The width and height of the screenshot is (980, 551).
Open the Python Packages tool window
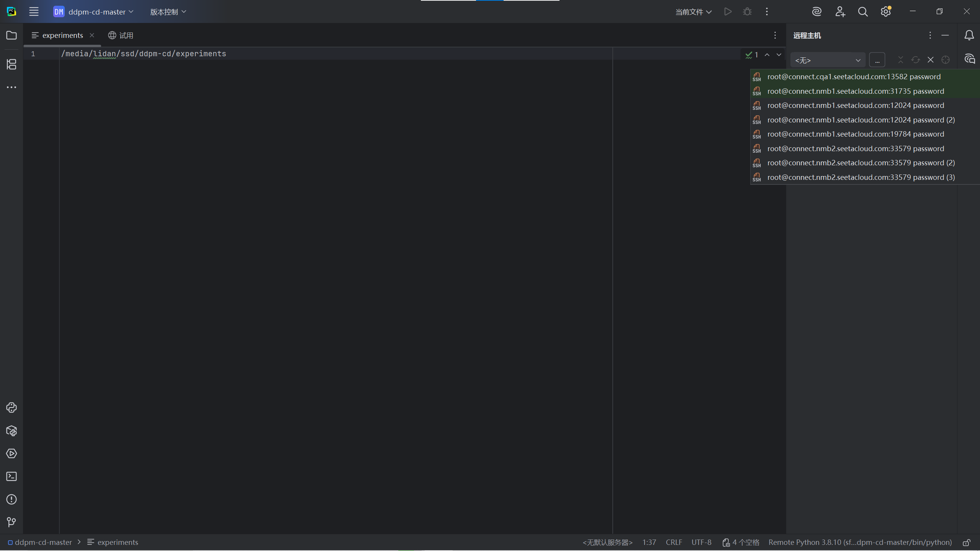coord(11,431)
